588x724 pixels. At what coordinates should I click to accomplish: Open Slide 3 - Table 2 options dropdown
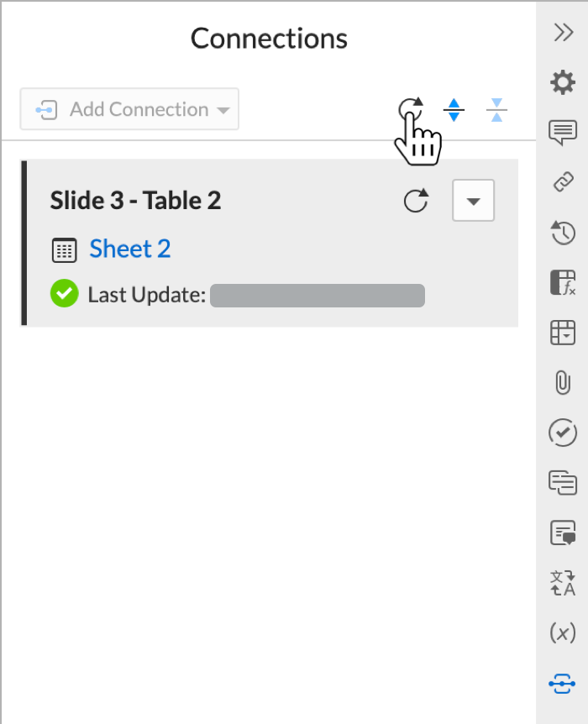coord(473,201)
